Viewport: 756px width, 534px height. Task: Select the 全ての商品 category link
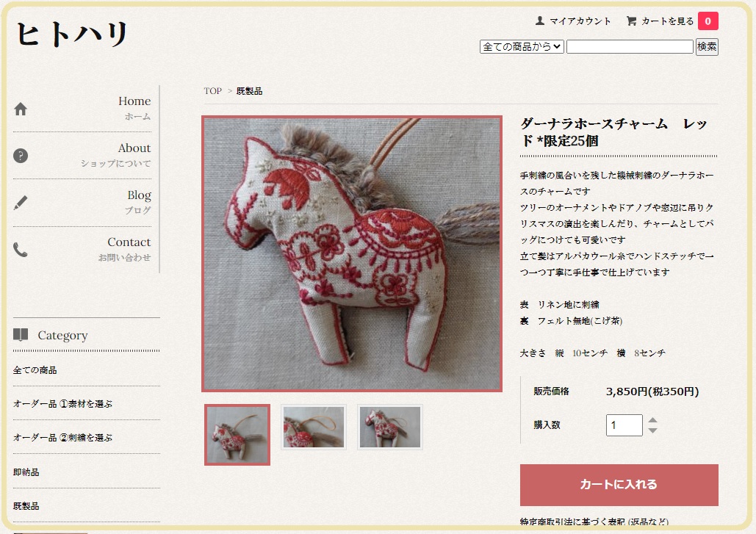tap(35, 370)
